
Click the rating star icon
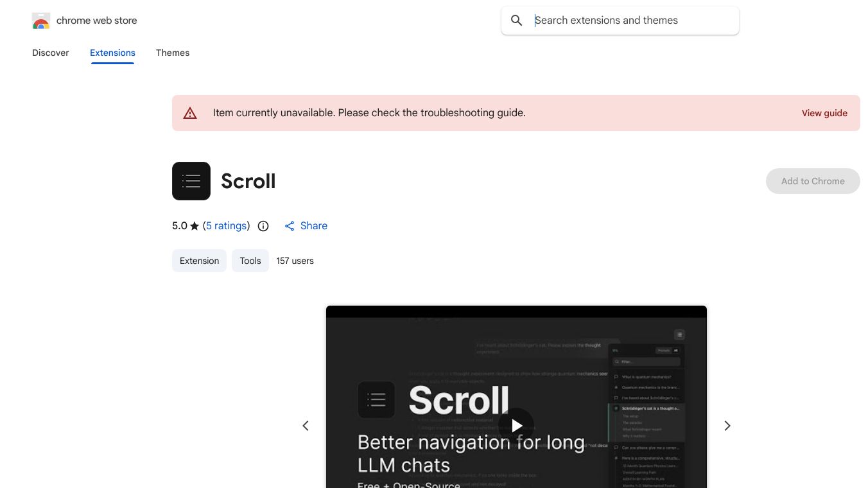coord(195,226)
